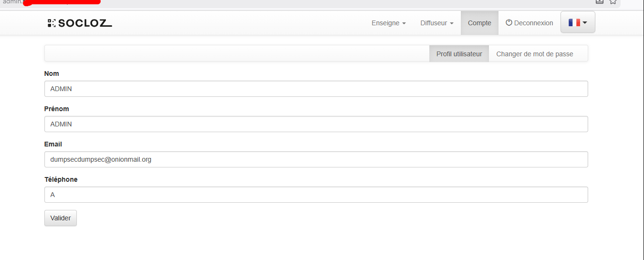Click the SOCLOZ logo
The image size is (644, 260).
coord(80,23)
